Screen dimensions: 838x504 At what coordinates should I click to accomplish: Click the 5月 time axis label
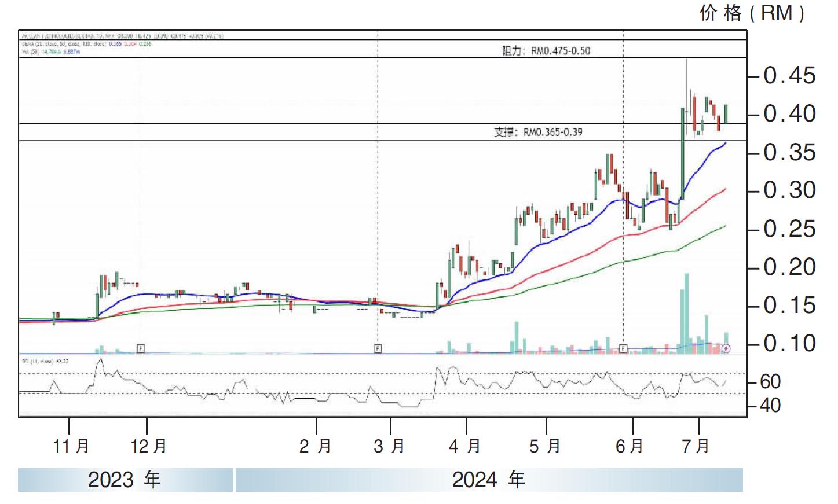pos(545,446)
